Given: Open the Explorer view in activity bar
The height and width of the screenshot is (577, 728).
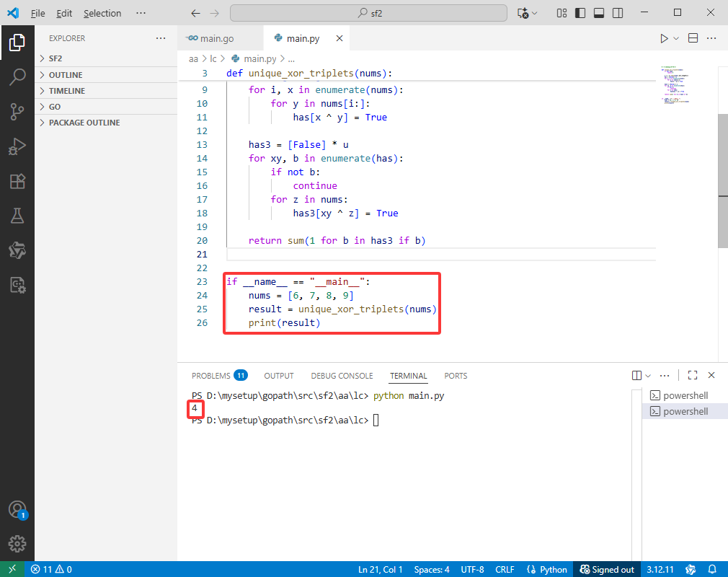Looking at the screenshot, I should [x=17, y=43].
